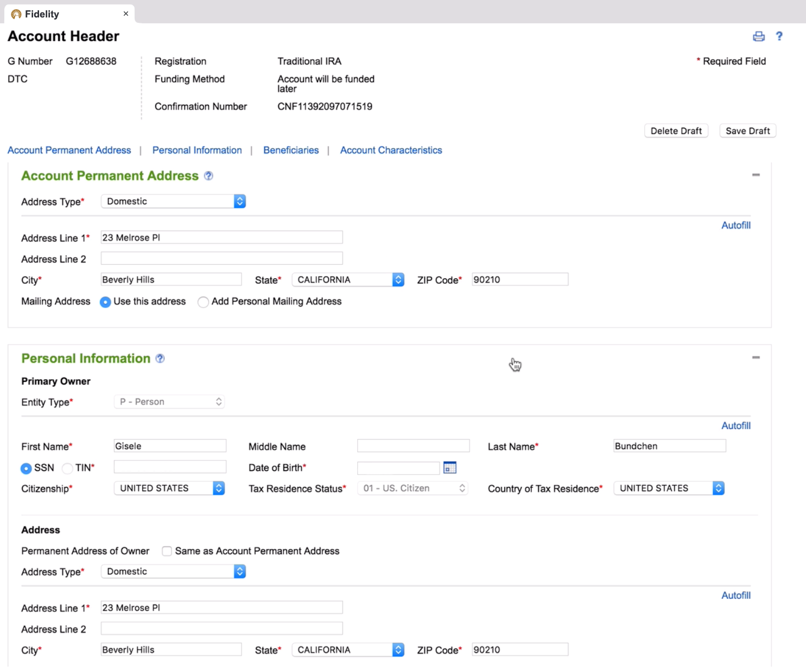The height and width of the screenshot is (672, 806).
Task: Open the Date of Birth calendar picker
Action: click(450, 468)
